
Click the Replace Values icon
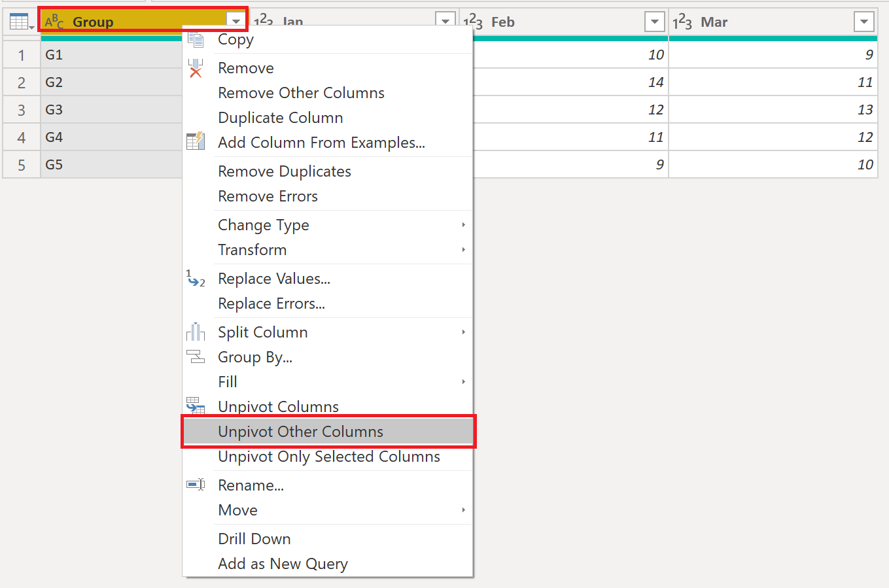coord(196,279)
